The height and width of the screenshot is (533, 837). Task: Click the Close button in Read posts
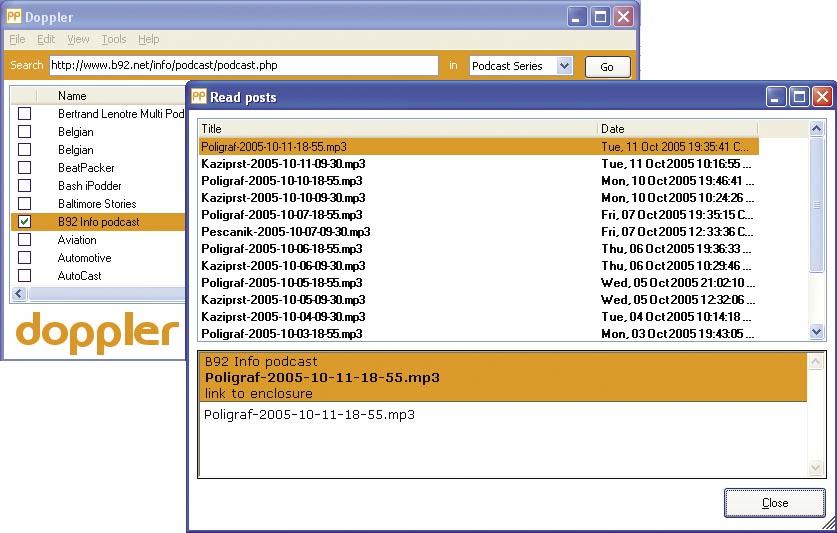pyautogui.click(x=775, y=503)
